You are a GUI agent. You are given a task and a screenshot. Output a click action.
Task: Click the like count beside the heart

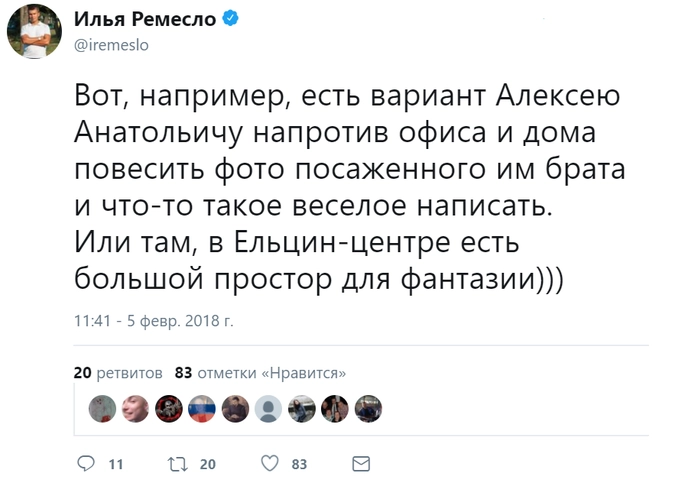point(299,465)
